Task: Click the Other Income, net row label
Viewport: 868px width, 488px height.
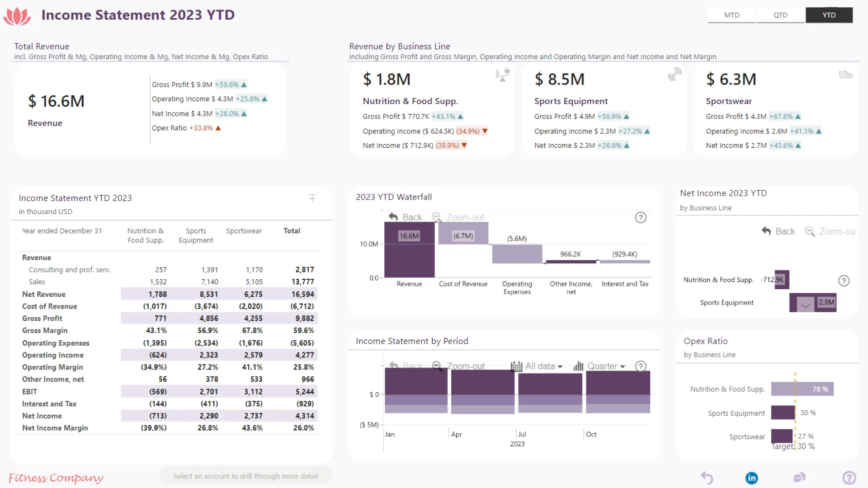Action: pos(53,380)
